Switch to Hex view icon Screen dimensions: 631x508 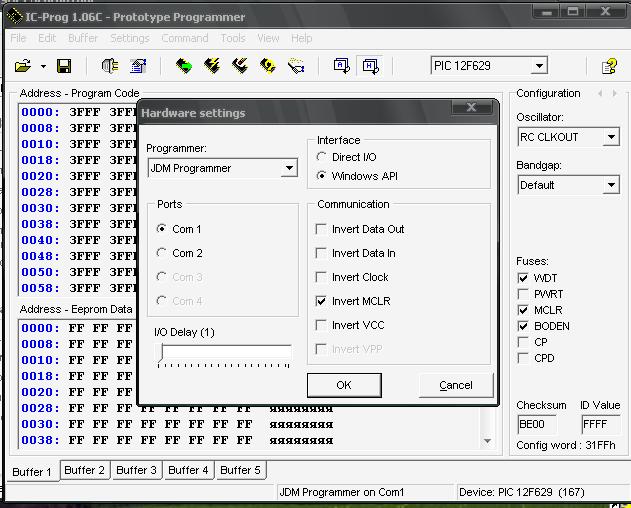[x=370, y=66]
